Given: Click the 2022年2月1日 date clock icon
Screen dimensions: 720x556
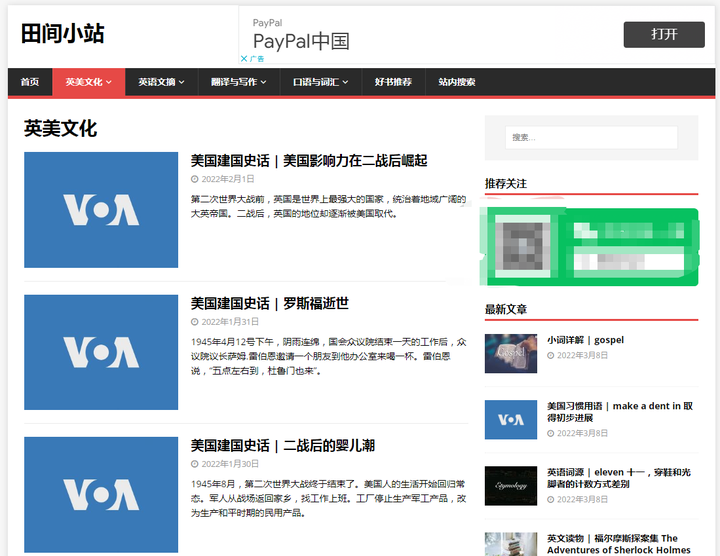Looking at the screenshot, I should coord(195,179).
